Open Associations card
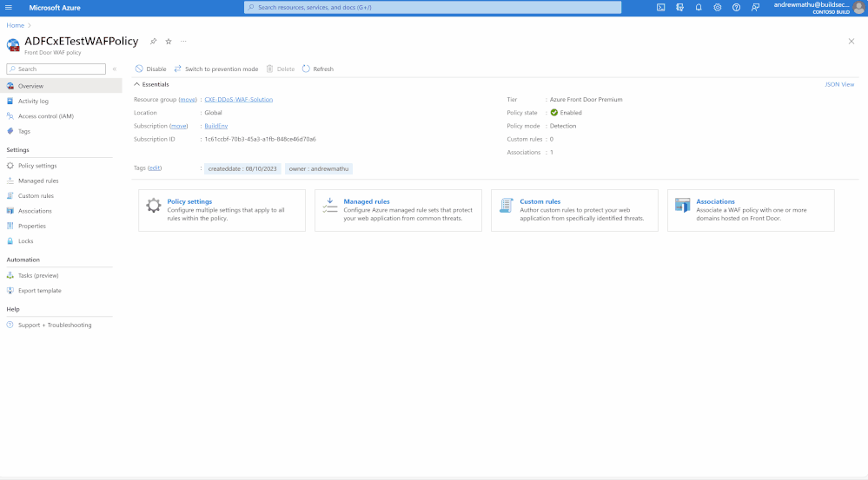Image resolution: width=868 pixels, height=480 pixels. 751,210
